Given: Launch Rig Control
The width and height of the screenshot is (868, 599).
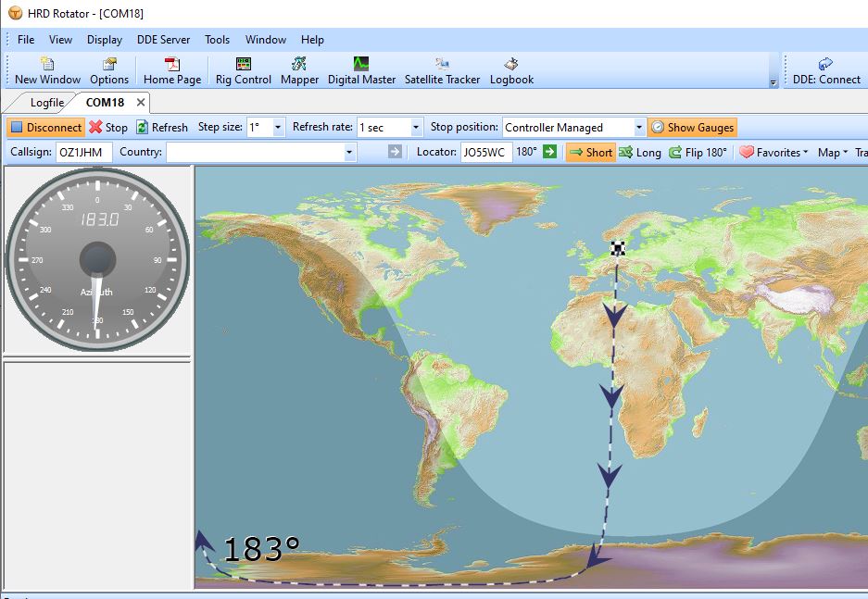Looking at the screenshot, I should point(244,70).
